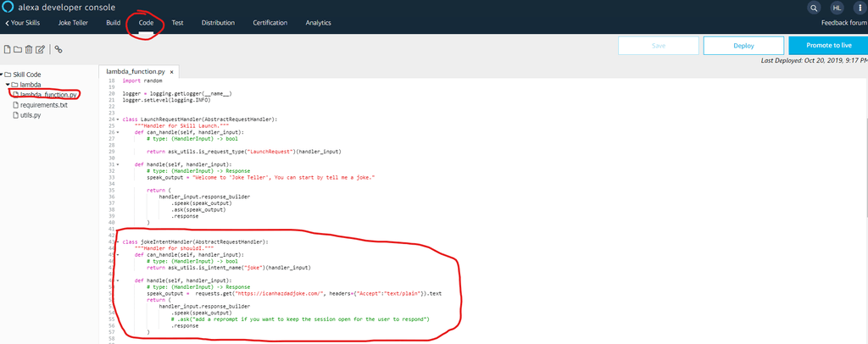Open the vertical dots more menu
The height and width of the screenshot is (344, 868).
pos(858,8)
